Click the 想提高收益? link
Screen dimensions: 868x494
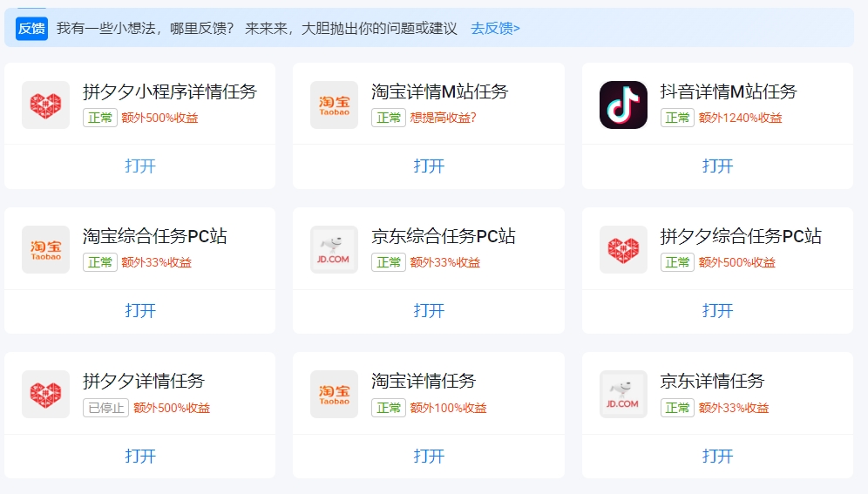point(443,118)
